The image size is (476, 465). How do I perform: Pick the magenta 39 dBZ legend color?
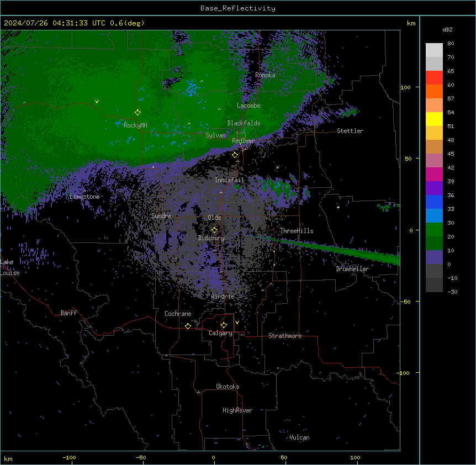click(434, 174)
